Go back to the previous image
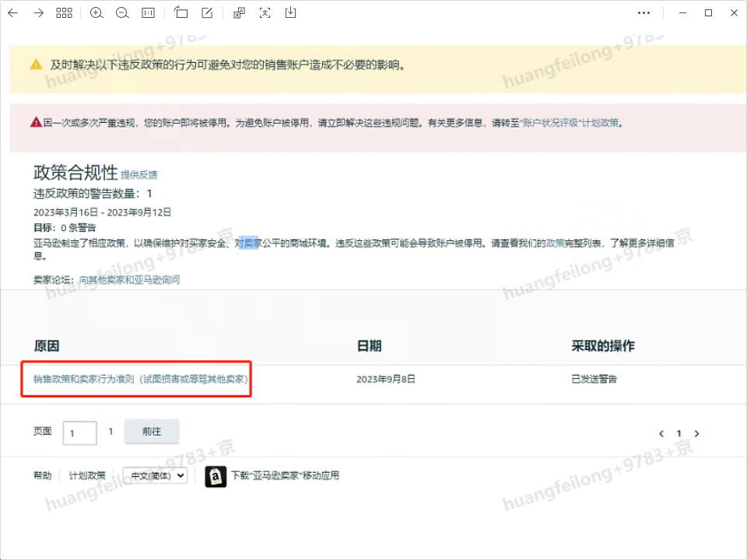This screenshot has height=560, width=747. pos(13,13)
